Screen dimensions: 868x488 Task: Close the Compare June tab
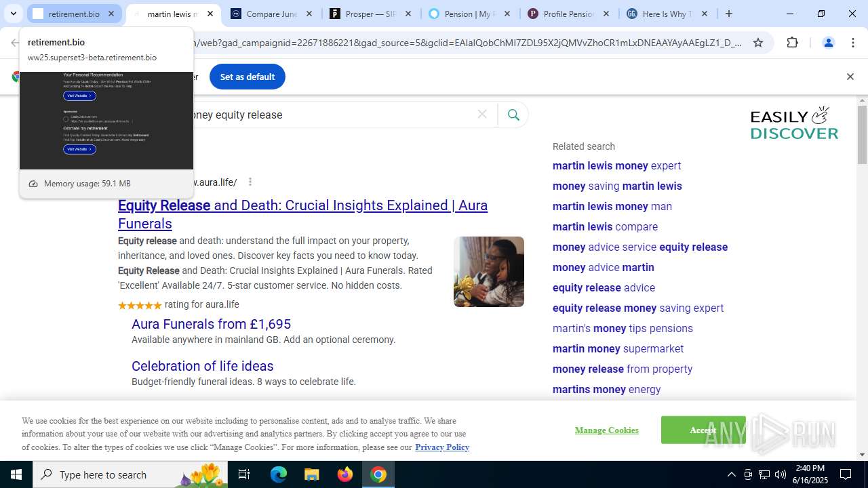[x=309, y=14]
